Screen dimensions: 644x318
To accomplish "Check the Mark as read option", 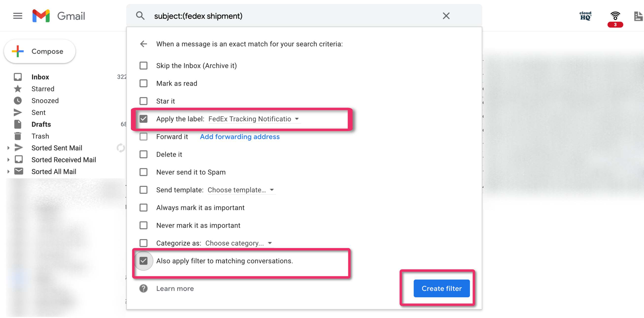I will click(143, 83).
